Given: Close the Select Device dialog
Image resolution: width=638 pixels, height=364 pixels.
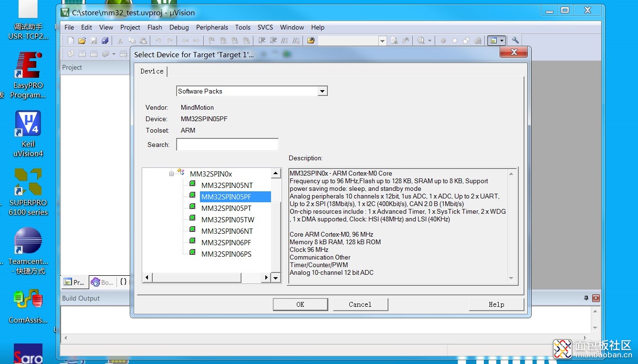Looking at the screenshot, I should (x=514, y=52).
